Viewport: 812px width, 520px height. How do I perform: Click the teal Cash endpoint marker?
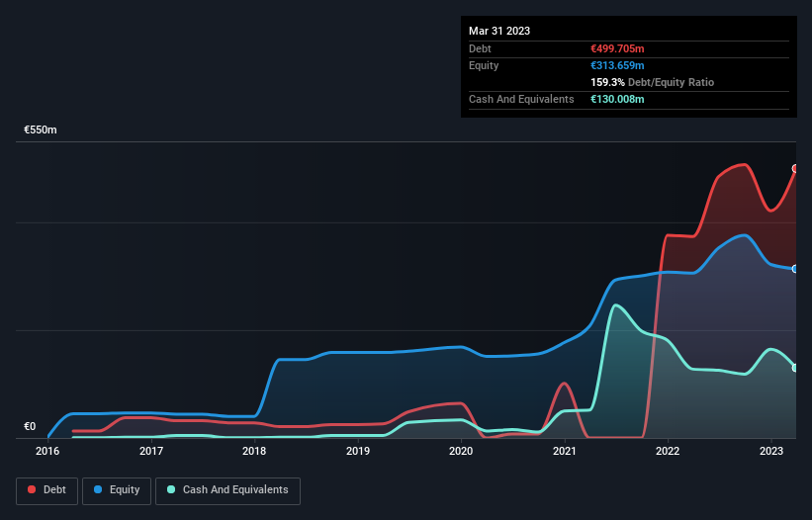click(795, 368)
